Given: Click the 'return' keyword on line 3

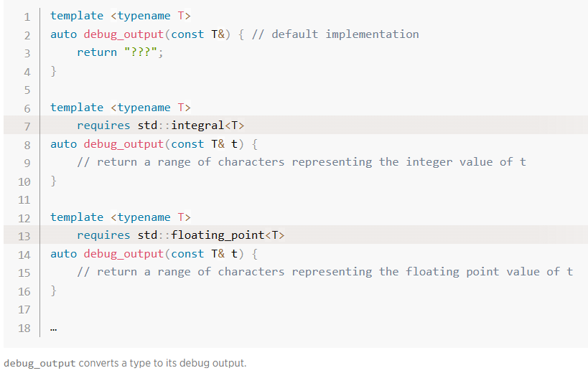Looking at the screenshot, I should pyautogui.click(x=97, y=52).
